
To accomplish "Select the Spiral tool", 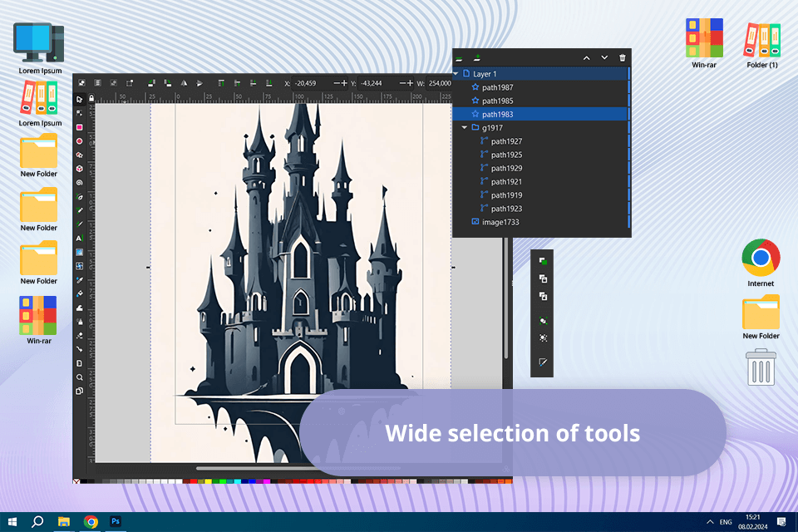I will coord(80,182).
